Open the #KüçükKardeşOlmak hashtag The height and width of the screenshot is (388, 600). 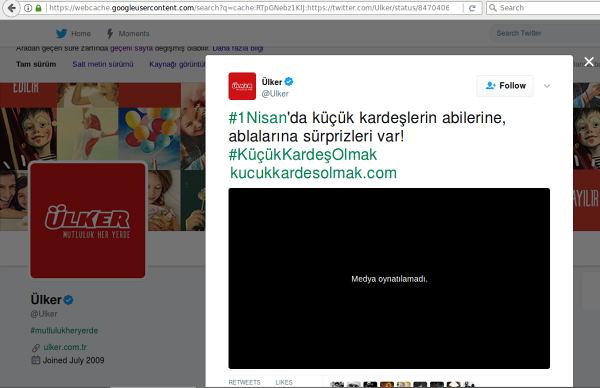coord(303,155)
